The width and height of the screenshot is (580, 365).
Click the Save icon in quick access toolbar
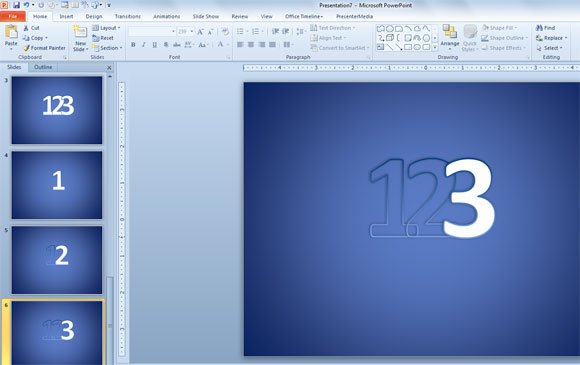[16, 5]
